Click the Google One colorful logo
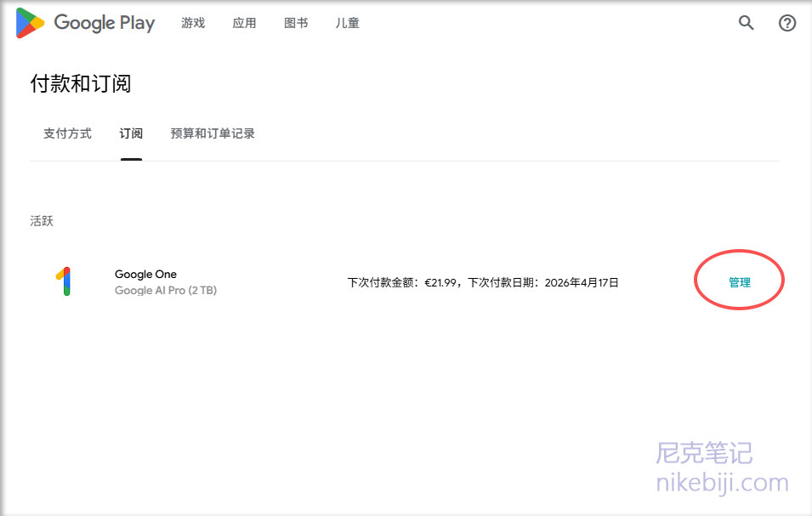The height and width of the screenshot is (516, 812). point(63,281)
